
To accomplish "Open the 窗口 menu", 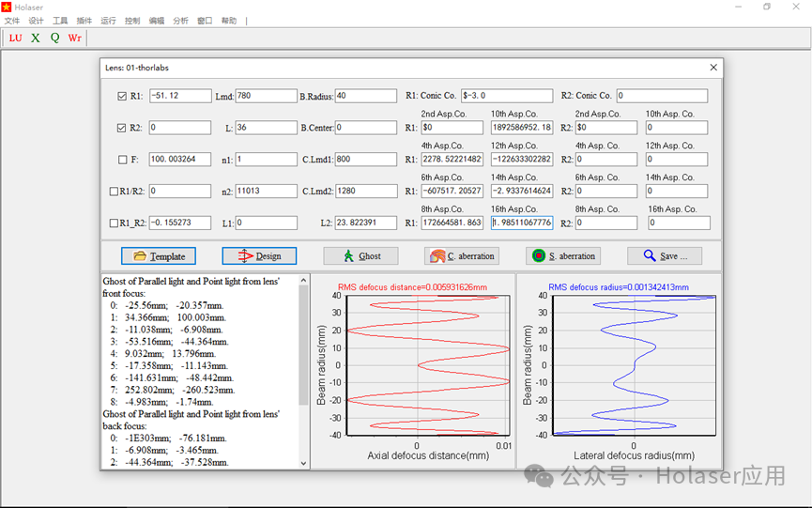I will tap(205, 21).
